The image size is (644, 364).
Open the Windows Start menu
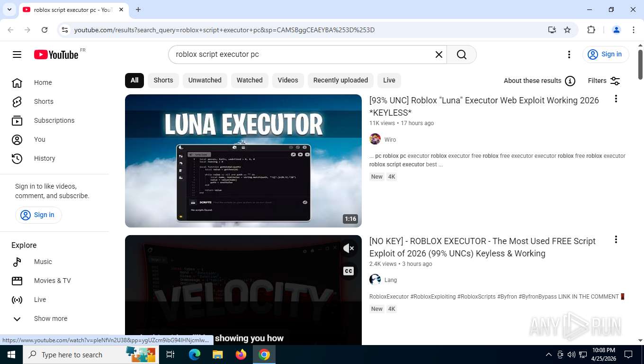point(11,355)
